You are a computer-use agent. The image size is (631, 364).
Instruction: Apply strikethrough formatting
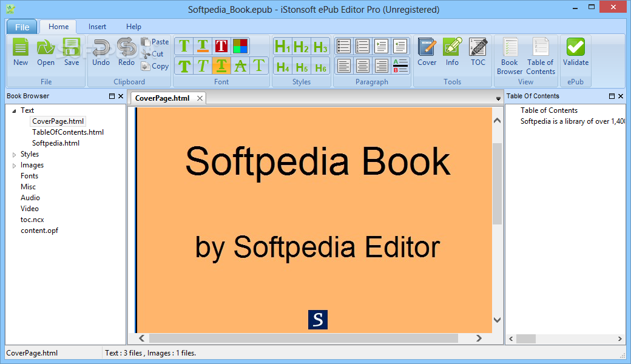(240, 66)
